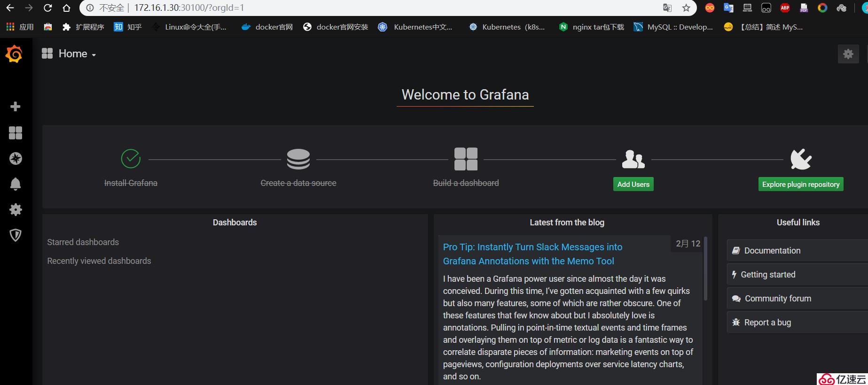The image size is (868, 385).
Task: Click the Welcome to Grafana title
Action: pyautogui.click(x=465, y=95)
